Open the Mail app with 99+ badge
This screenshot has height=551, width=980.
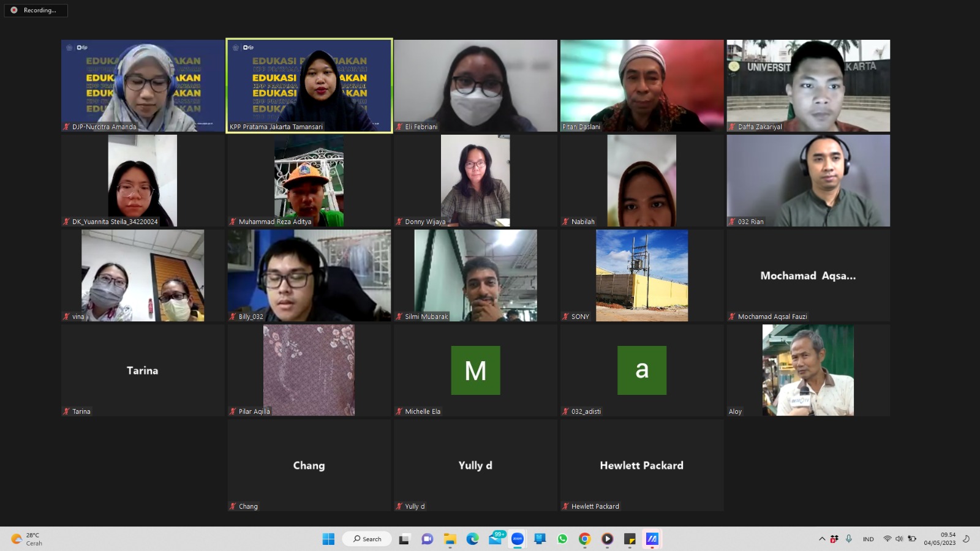[496, 539]
